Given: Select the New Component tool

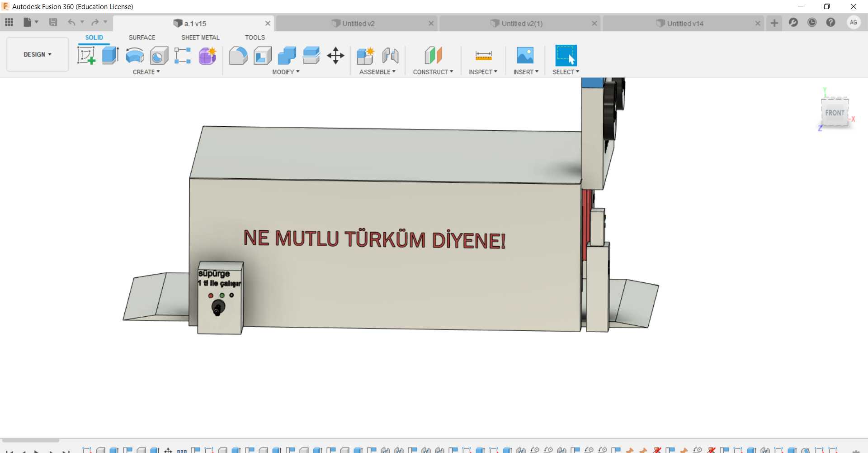Looking at the screenshot, I should pos(365,56).
